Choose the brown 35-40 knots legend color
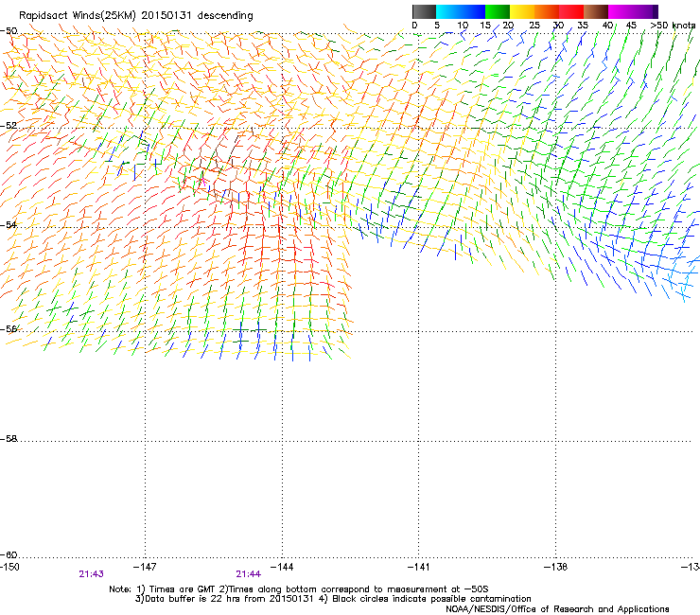This screenshot has height=615, width=700. (596, 11)
